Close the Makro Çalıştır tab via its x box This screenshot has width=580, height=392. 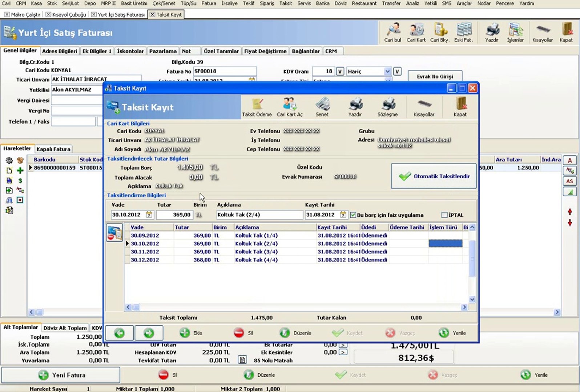7,15
